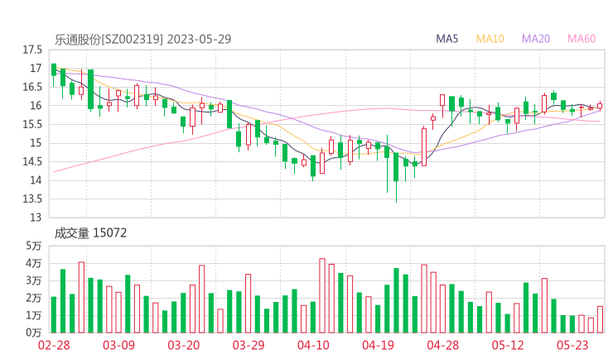Click the MA20 legend label
The image size is (613, 364).
pos(536,39)
